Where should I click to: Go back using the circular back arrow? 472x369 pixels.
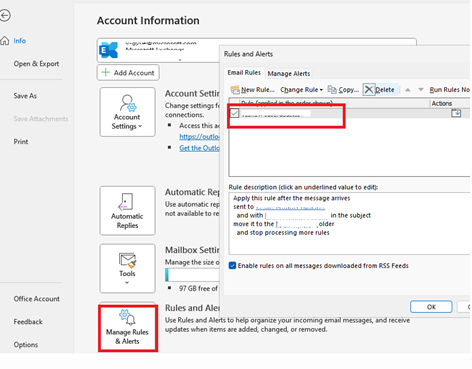pos(5,15)
